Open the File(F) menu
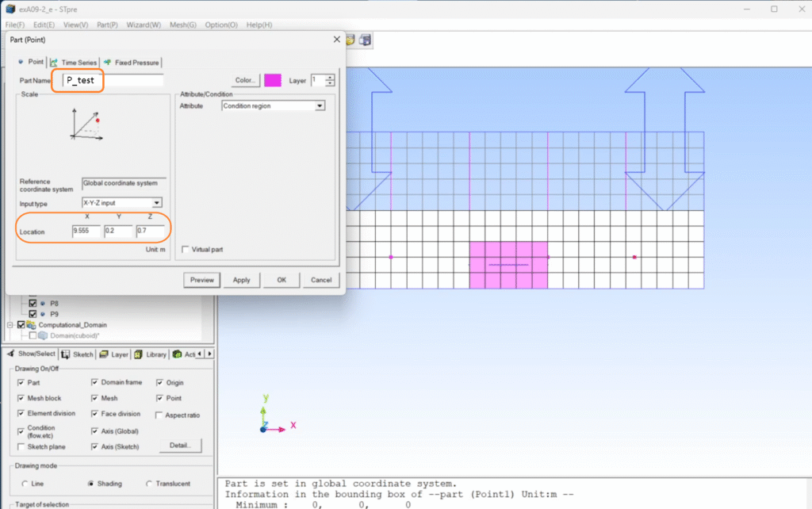 tap(15, 25)
